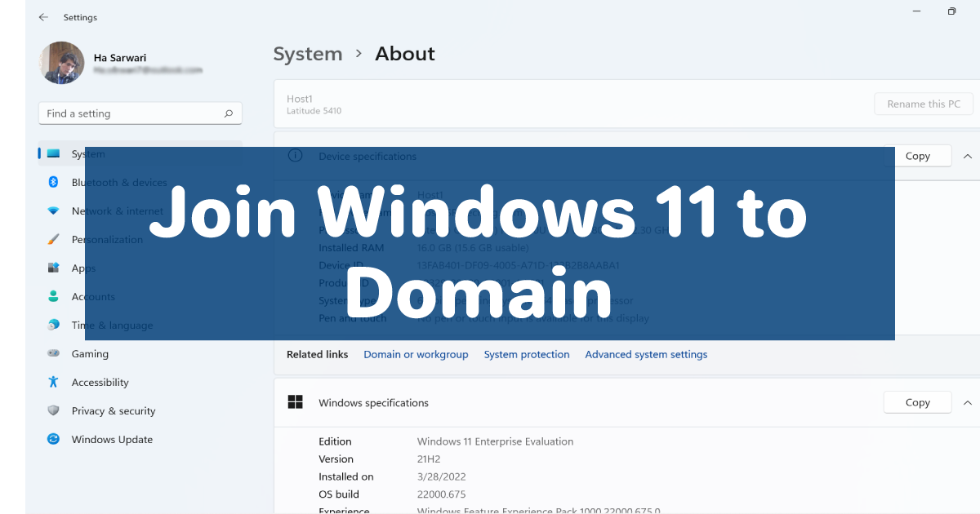Click the Latitude 5410 model text

tap(314, 111)
